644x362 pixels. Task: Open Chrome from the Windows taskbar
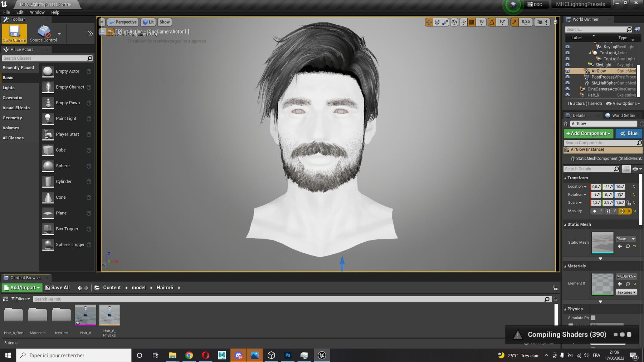coord(189,355)
